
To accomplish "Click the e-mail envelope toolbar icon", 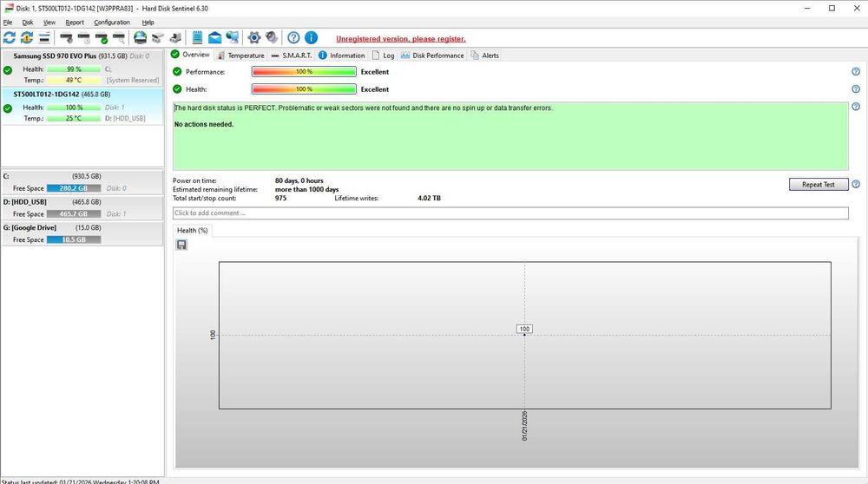I will pos(214,37).
